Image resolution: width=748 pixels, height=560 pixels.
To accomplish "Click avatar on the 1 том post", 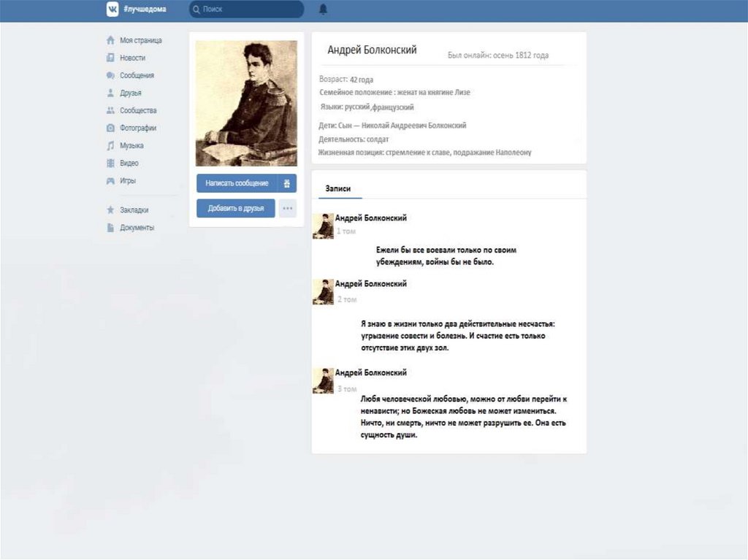I will (x=323, y=226).
